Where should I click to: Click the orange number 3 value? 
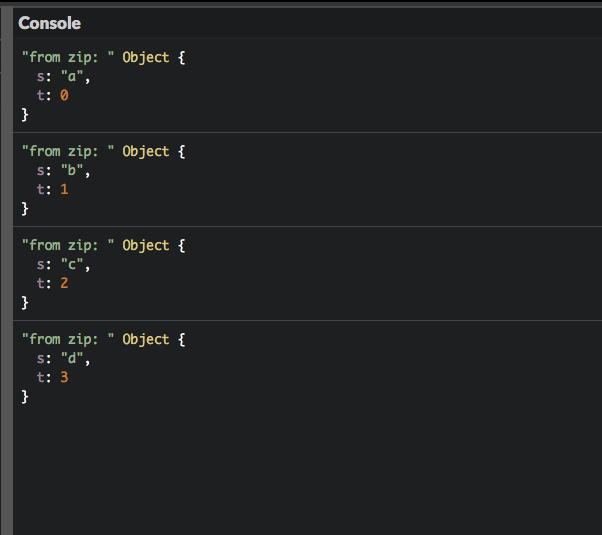[64, 378]
